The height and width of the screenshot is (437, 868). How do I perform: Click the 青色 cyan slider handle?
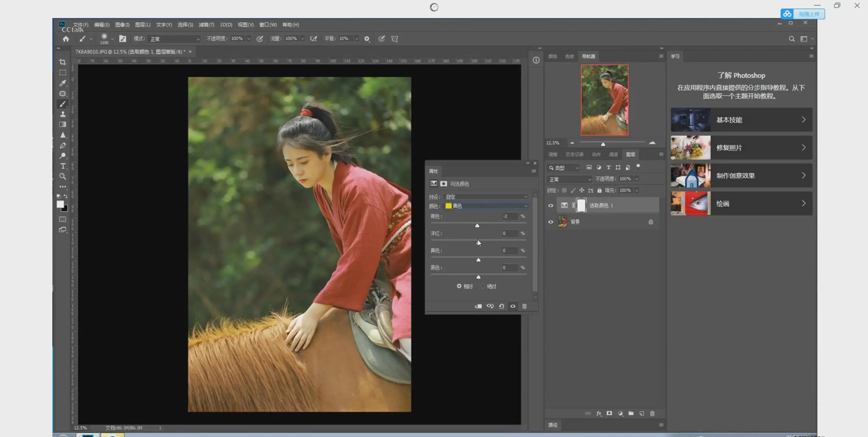click(477, 226)
